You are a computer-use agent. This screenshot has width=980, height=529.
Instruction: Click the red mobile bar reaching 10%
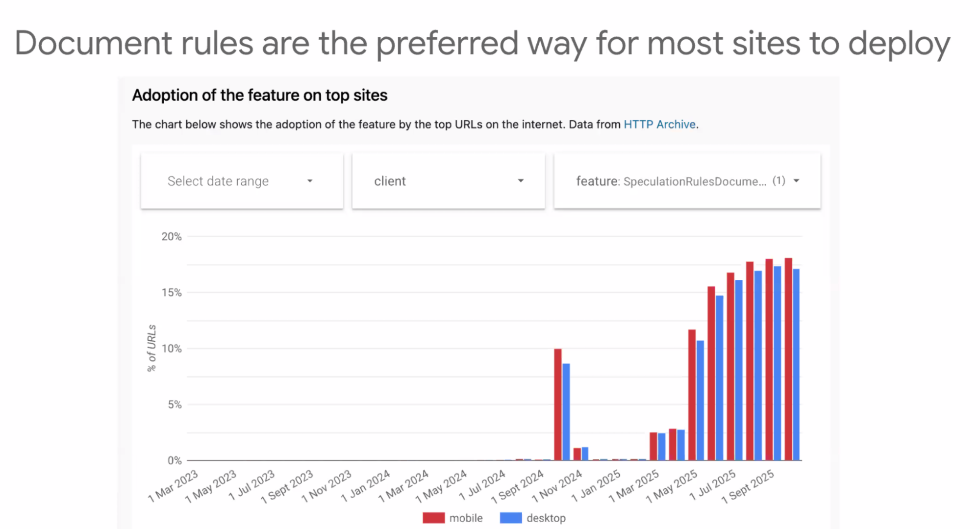[558, 404]
